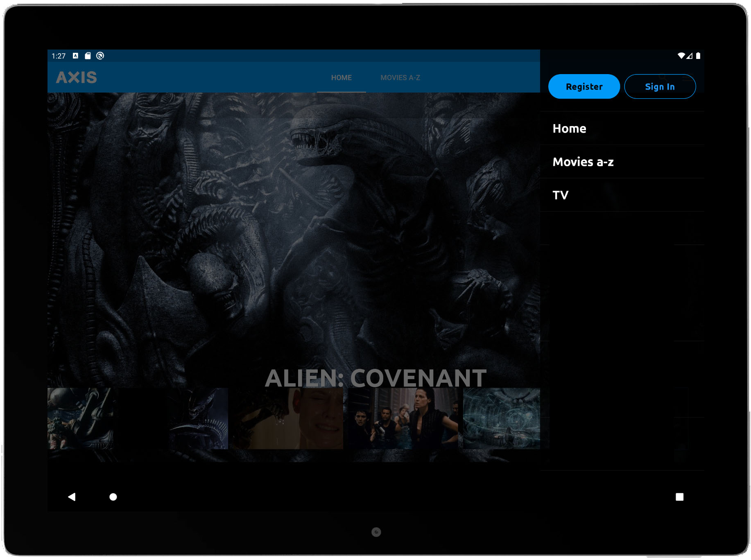751x560 pixels.
Task: Choose TV in the side menu
Action: (x=622, y=195)
